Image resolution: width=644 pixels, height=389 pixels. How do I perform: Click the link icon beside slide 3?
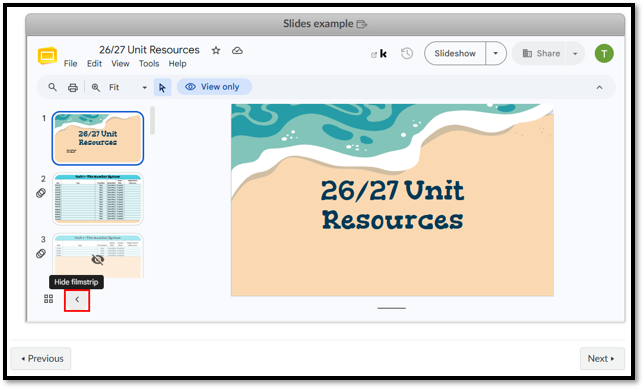pos(41,253)
